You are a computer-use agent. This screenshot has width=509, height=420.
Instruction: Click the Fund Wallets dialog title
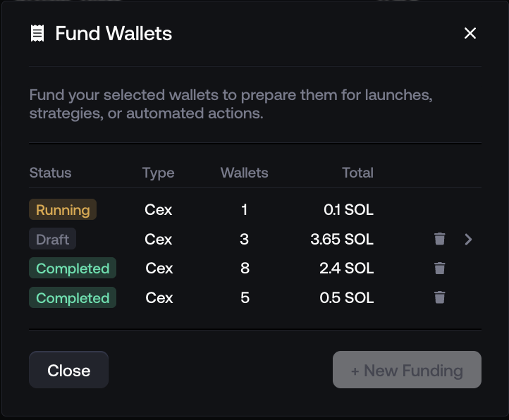point(114,33)
